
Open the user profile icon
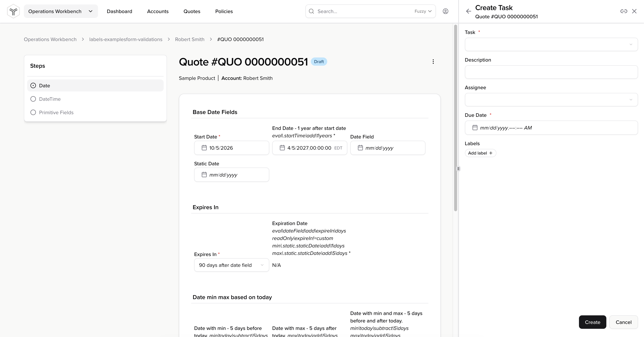[446, 11]
